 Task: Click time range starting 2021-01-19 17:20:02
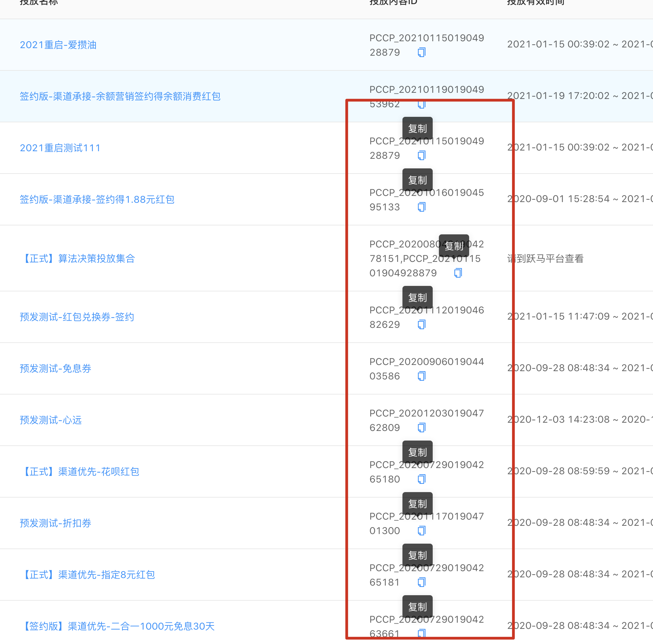tap(580, 96)
